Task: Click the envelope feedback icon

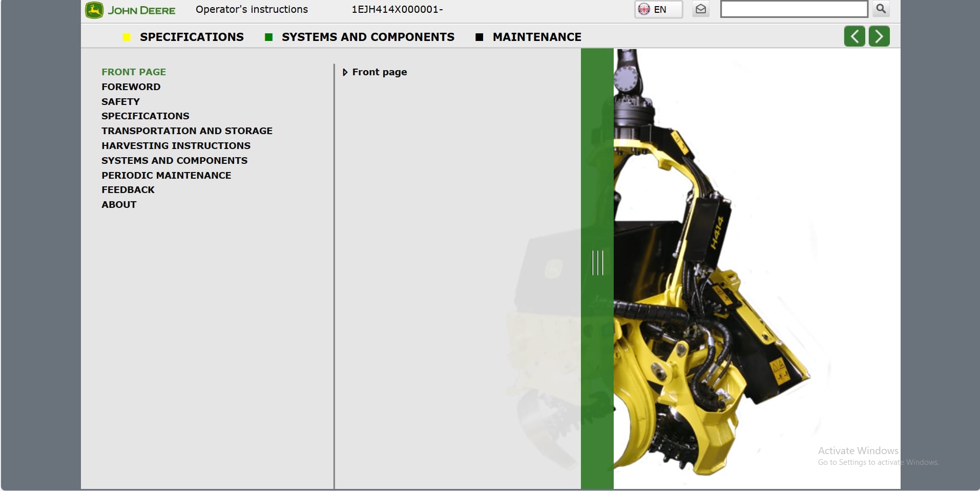Action: pos(701,9)
